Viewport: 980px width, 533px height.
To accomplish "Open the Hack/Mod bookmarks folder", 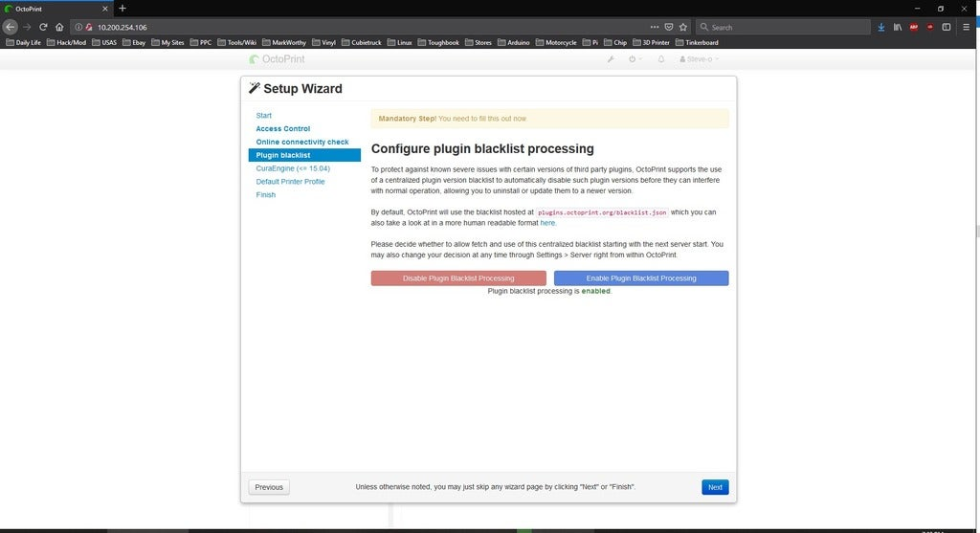I will (x=66, y=42).
